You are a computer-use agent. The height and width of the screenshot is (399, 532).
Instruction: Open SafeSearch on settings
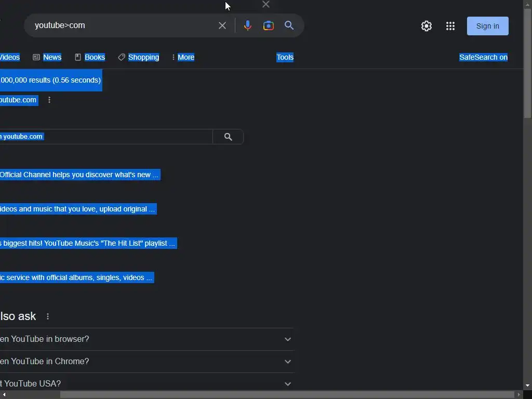pos(484,57)
